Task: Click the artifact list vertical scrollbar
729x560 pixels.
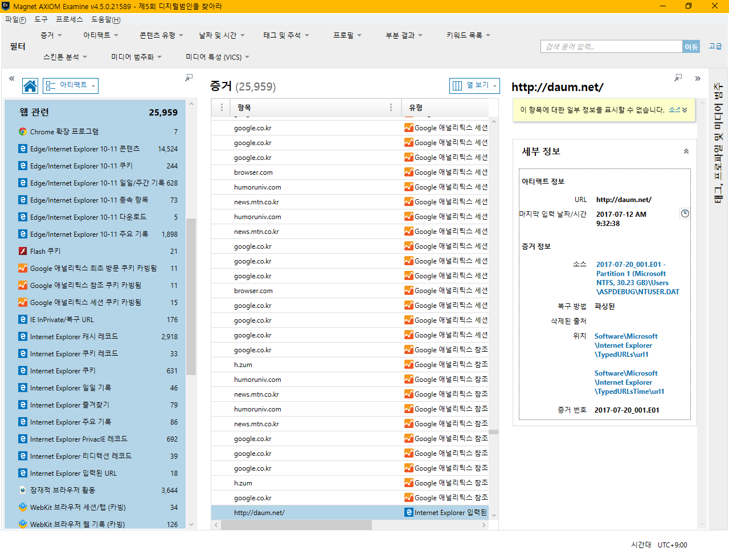Action: tap(191, 296)
